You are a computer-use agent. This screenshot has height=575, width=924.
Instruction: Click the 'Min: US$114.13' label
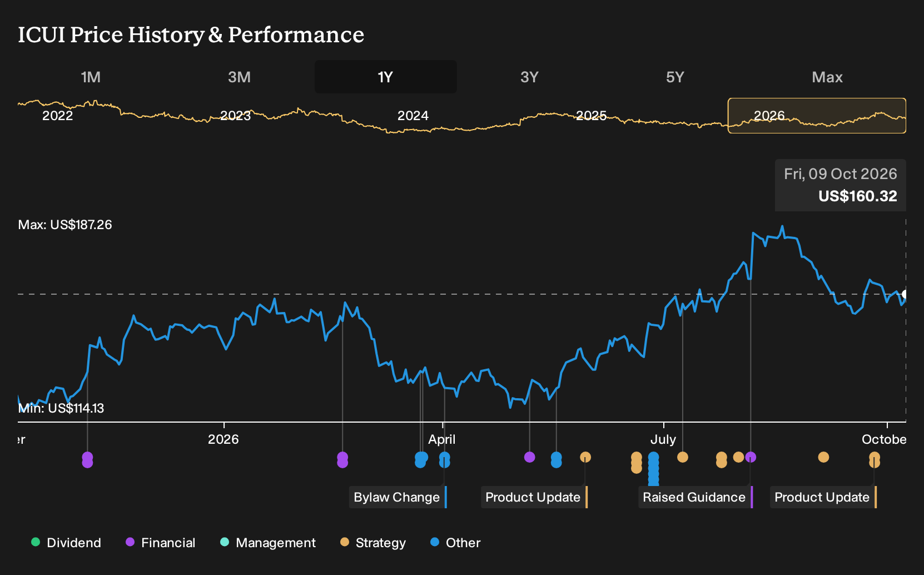[x=61, y=408]
